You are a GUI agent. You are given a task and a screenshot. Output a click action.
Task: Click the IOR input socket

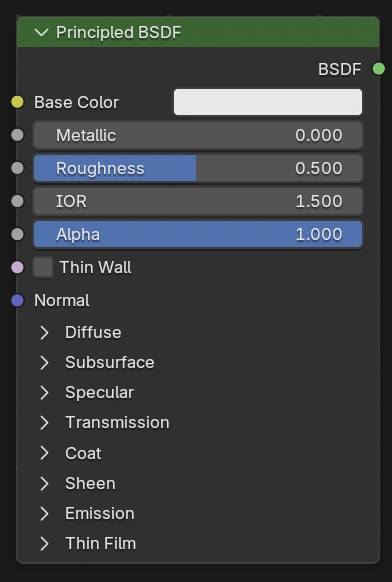click(x=17, y=201)
